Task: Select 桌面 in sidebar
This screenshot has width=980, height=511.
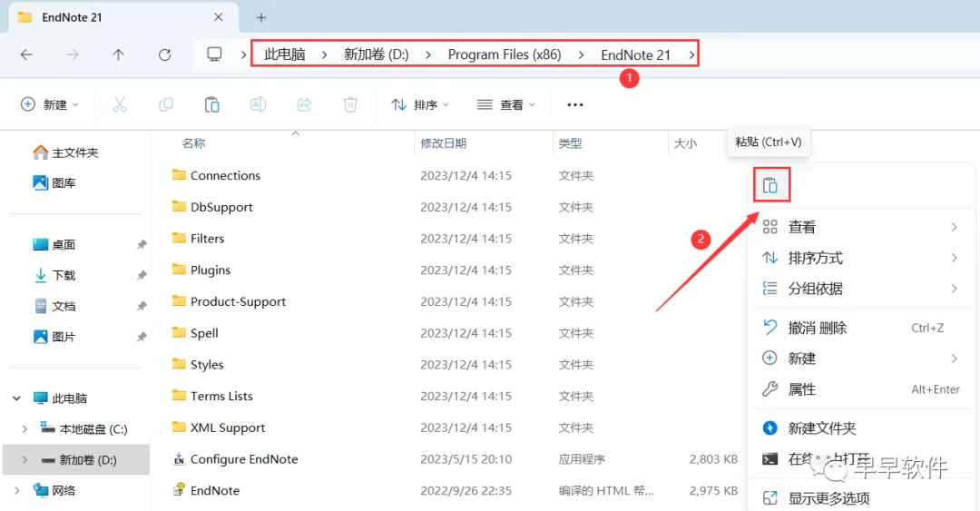Action: [x=54, y=244]
